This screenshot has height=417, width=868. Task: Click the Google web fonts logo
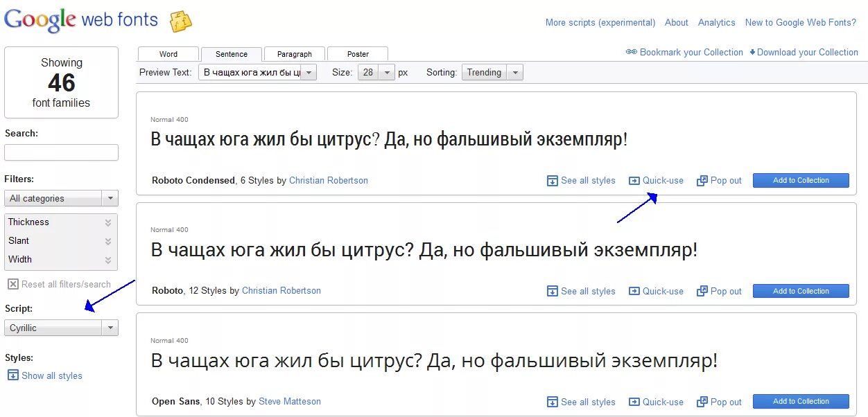[x=81, y=20]
